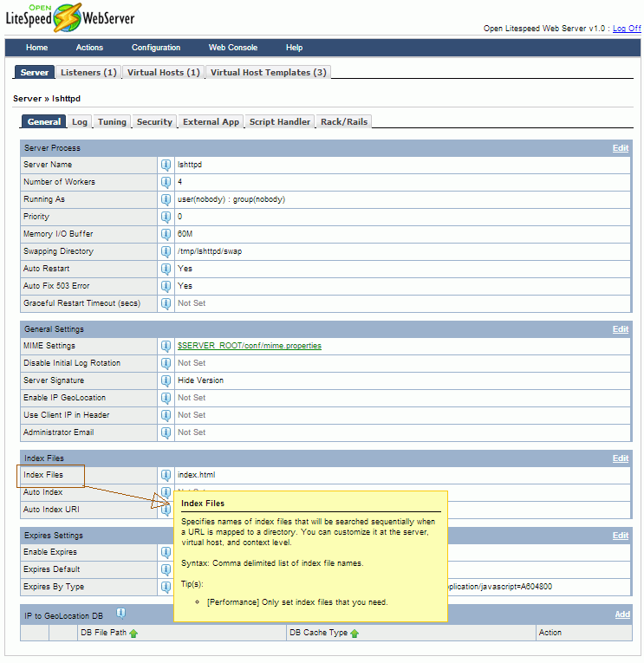Click info icon for Index Files row
Image resolution: width=644 pixels, height=663 pixels.
(x=166, y=475)
